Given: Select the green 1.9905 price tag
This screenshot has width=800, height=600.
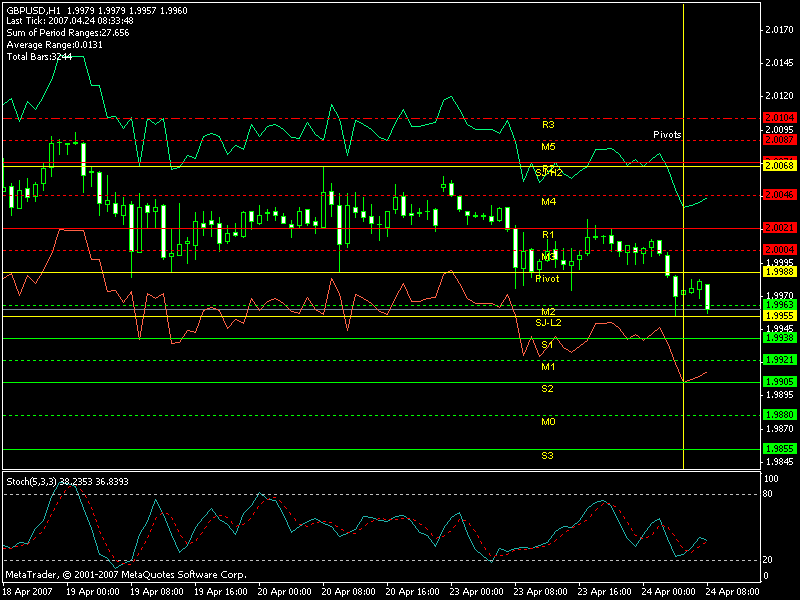Looking at the screenshot, I should coord(778,381).
